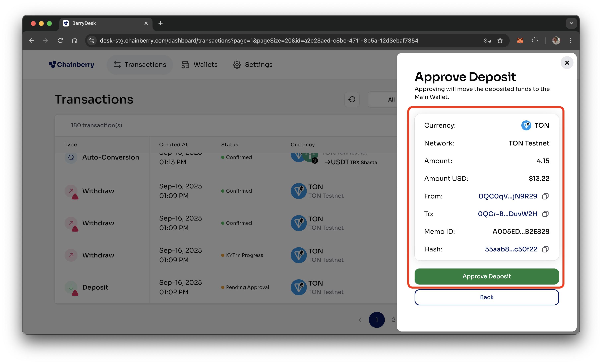The width and height of the screenshot is (602, 364).
Task: Open the 0QC0qV...jN9R29 address link
Action: (x=508, y=196)
